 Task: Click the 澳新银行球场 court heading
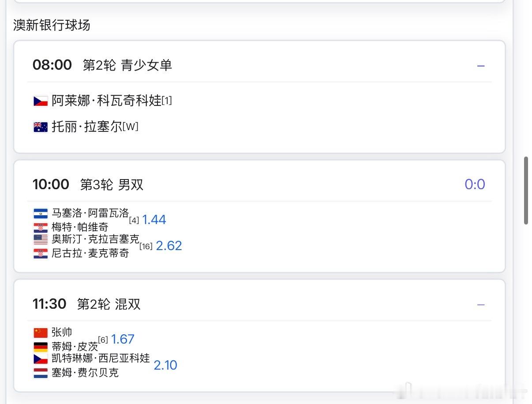coord(52,25)
